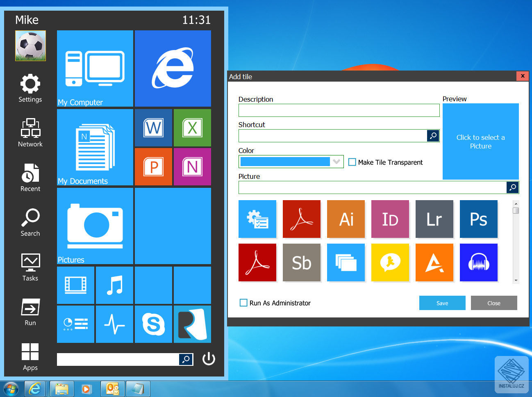The image size is (532, 397).
Task: Click the Save button
Action: point(442,303)
